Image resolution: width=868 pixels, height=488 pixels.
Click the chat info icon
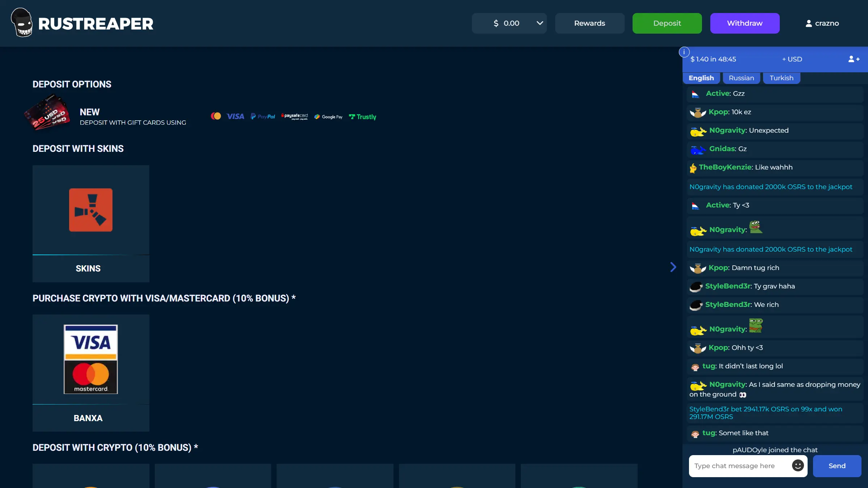coord(684,52)
